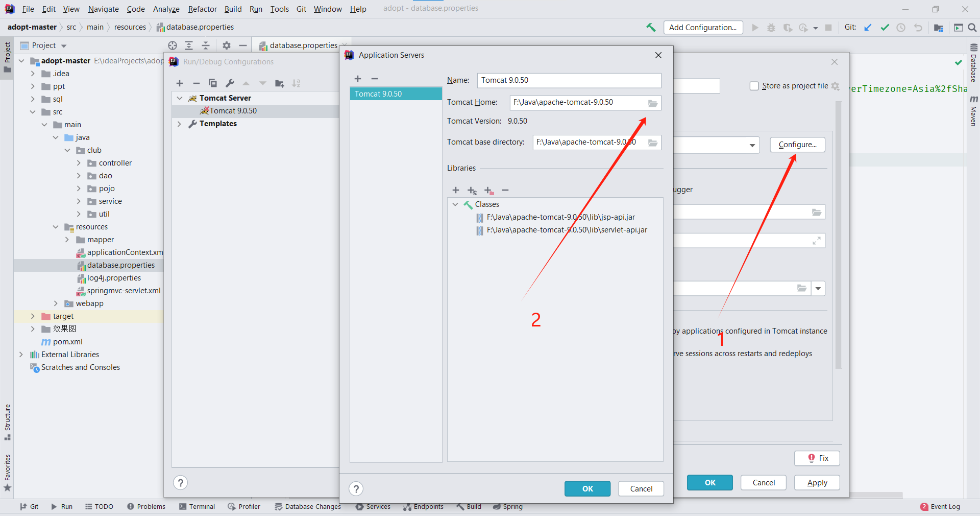Open Project panel settings gear
Viewport: 980px width, 516px height.
click(x=227, y=45)
